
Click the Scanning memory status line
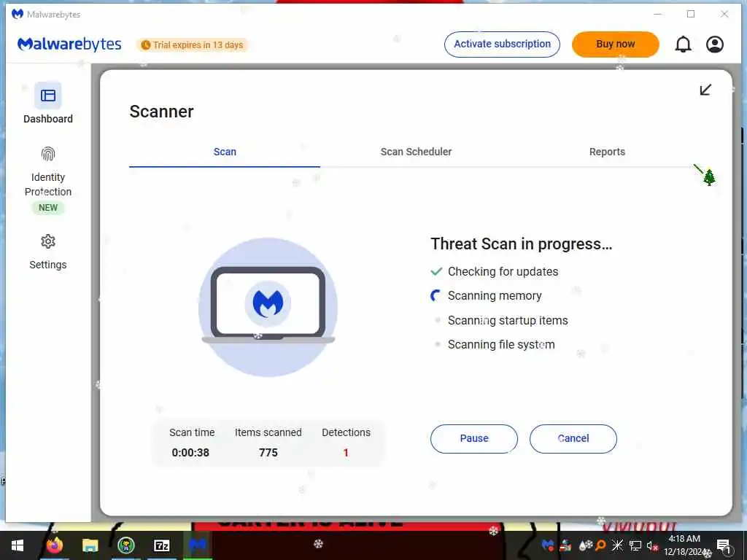tap(486, 296)
